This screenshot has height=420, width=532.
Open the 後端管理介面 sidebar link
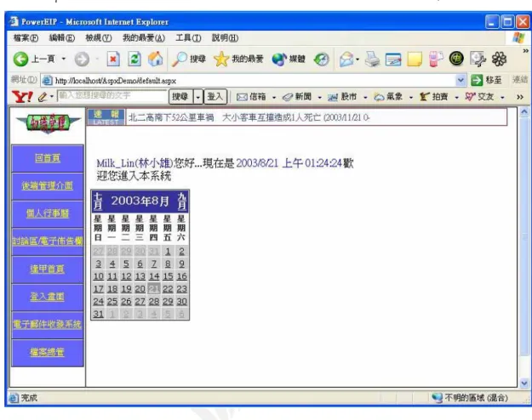click(48, 185)
